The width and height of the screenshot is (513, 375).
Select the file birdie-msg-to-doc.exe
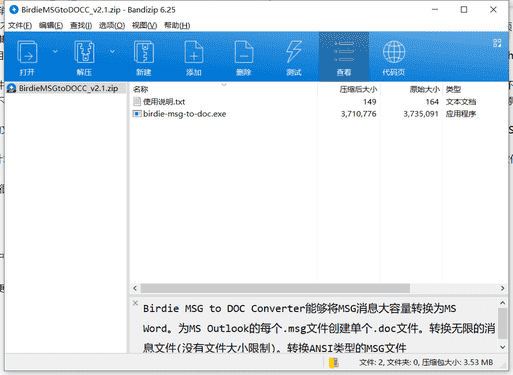click(x=185, y=114)
